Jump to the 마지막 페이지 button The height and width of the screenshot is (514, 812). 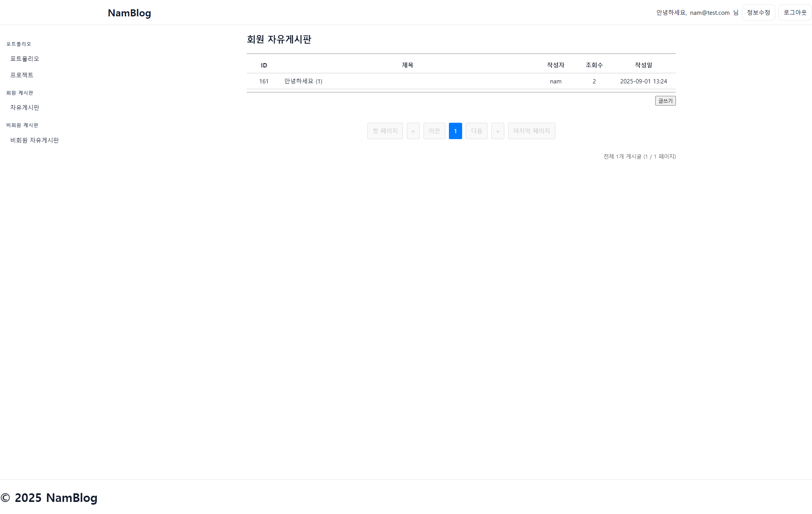coord(531,131)
